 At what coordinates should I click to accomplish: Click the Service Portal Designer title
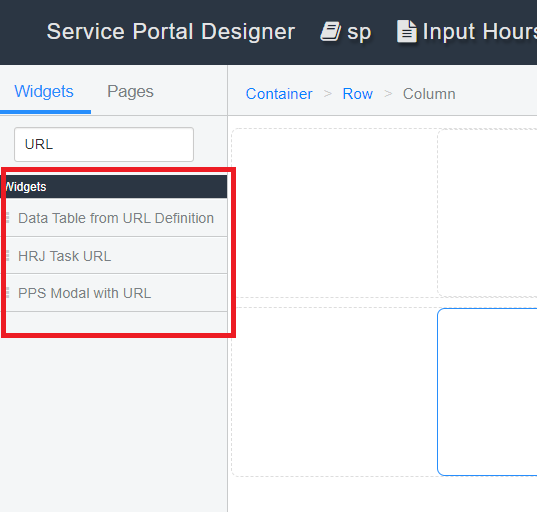pos(171,32)
